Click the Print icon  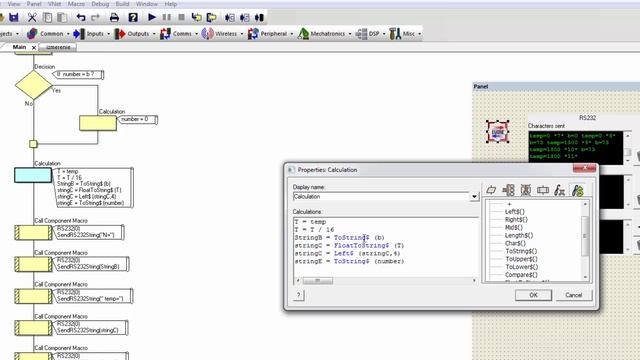pos(114,18)
